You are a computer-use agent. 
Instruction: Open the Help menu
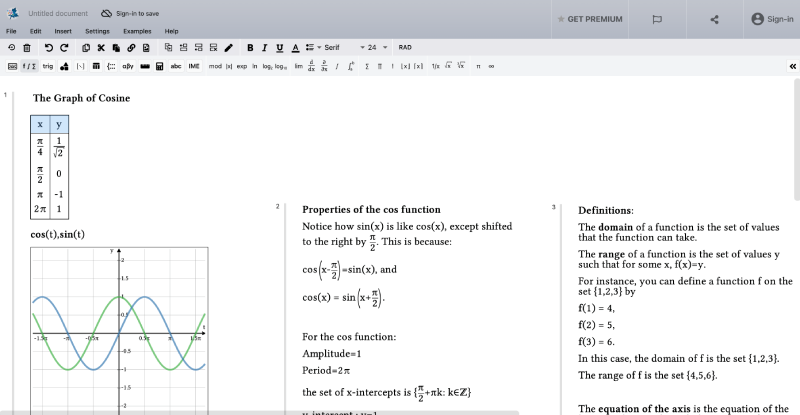pos(171,31)
